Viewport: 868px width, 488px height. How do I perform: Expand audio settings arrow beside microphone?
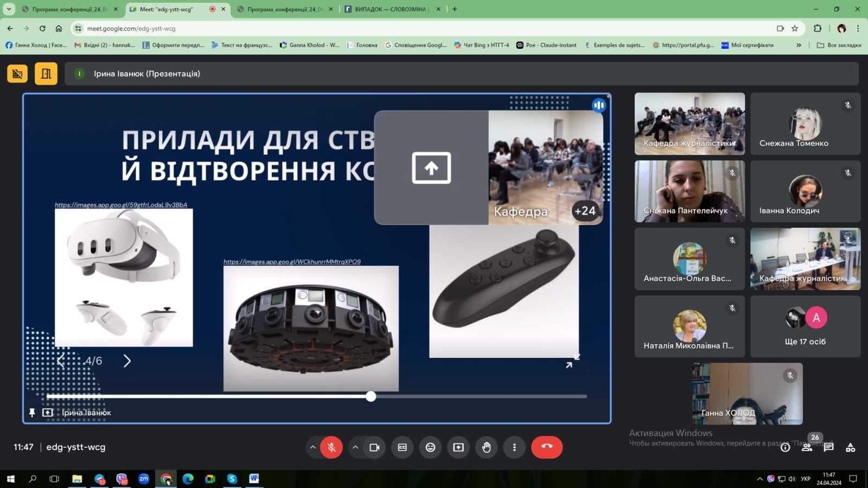pos(312,447)
